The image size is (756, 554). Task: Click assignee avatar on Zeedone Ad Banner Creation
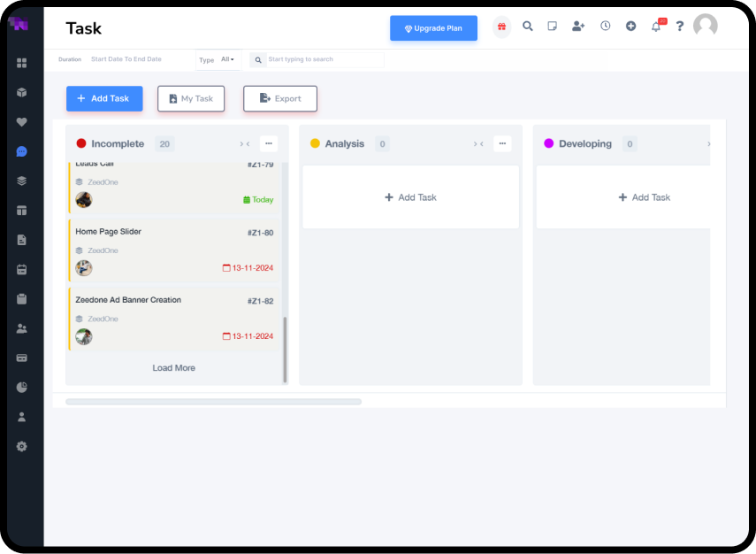tap(84, 336)
